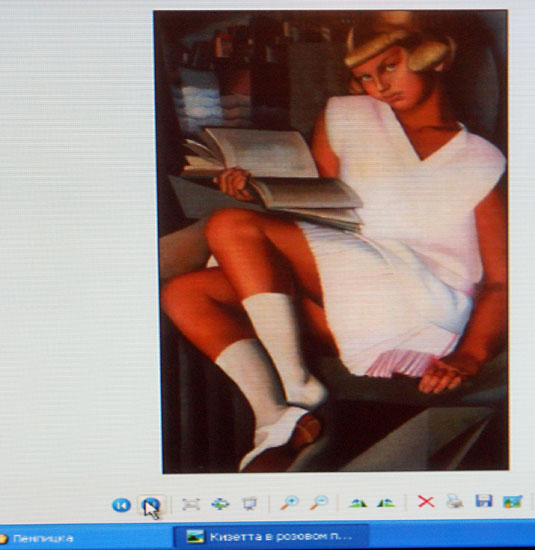Delete the image with the red X
Viewport: 535px width, 550px height.
[x=426, y=502]
